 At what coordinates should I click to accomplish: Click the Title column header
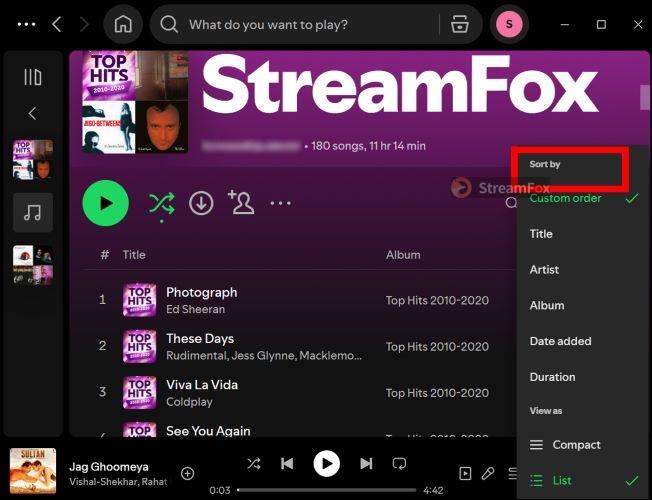point(134,255)
